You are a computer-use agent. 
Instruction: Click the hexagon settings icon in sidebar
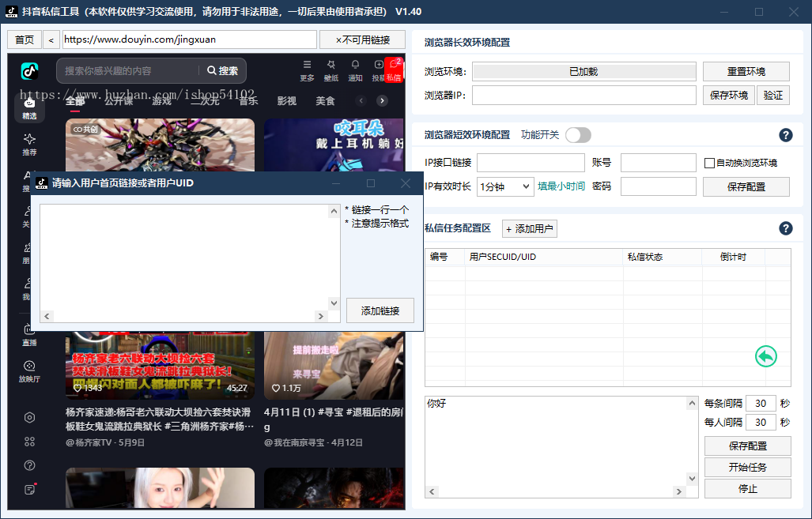[29, 418]
